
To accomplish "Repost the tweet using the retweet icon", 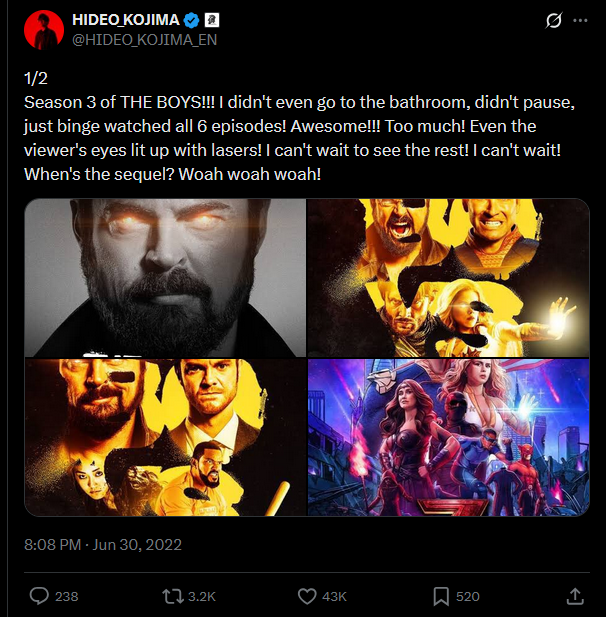I will 173,596.
